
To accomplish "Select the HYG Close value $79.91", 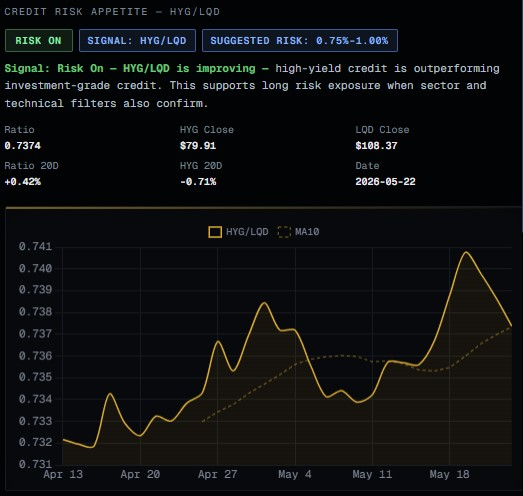I will pyautogui.click(x=198, y=146).
